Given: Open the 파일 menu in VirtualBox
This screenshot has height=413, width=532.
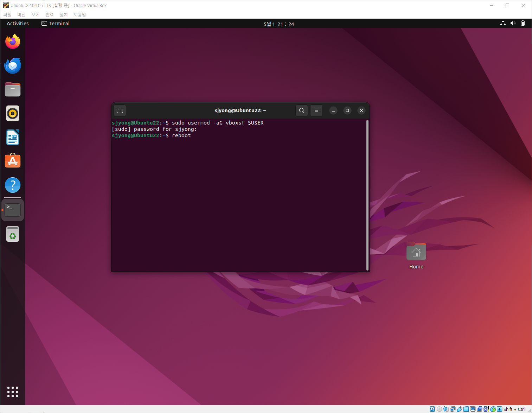Looking at the screenshot, I should pos(7,15).
